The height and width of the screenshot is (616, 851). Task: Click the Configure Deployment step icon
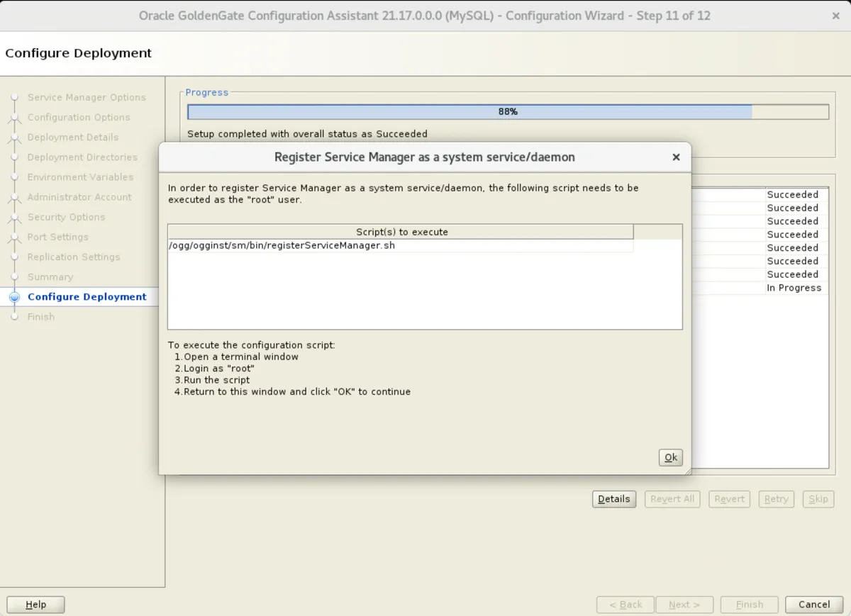tap(14, 297)
